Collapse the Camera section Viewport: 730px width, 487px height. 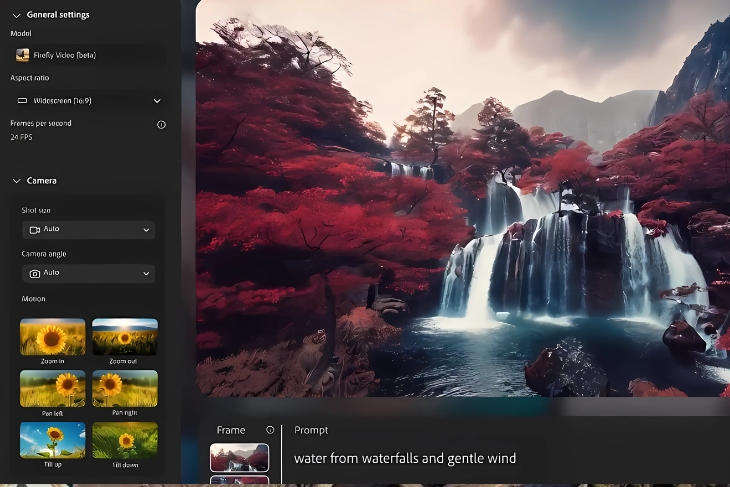16,181
